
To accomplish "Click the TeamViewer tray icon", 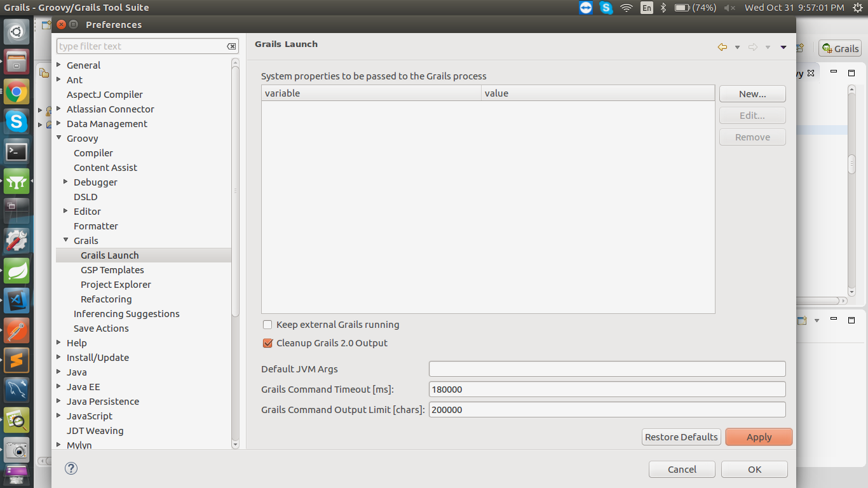I will pos(586,8).
